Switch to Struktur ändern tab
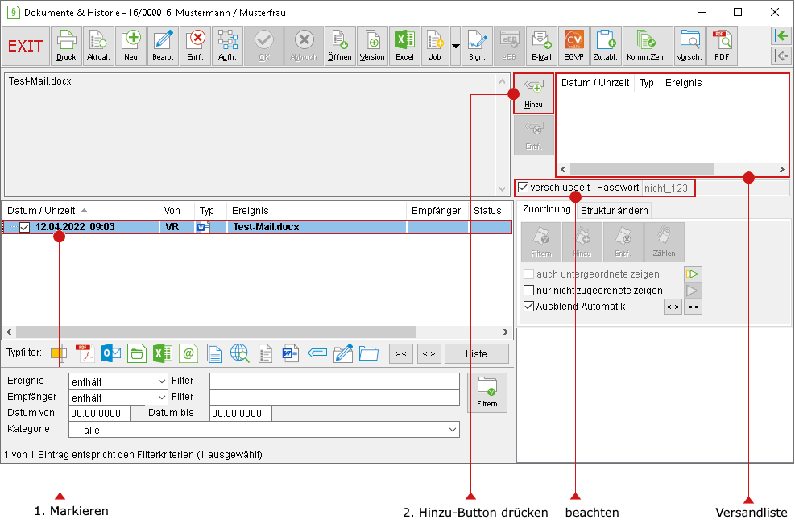The width and height of the screenshot is (795, 532). point(614,211)
